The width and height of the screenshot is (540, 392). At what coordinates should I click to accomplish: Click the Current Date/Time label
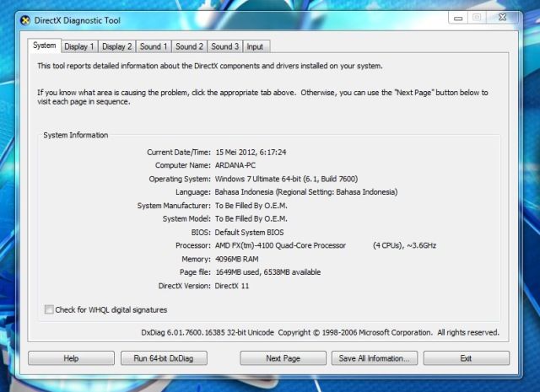coord(179,152)
